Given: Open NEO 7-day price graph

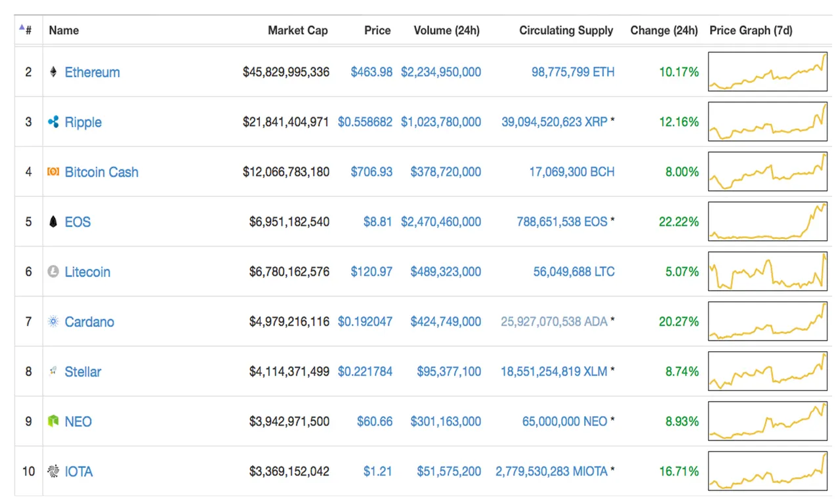Looking at the screenshot, I should pyautogui.click(x=768, y=421).
